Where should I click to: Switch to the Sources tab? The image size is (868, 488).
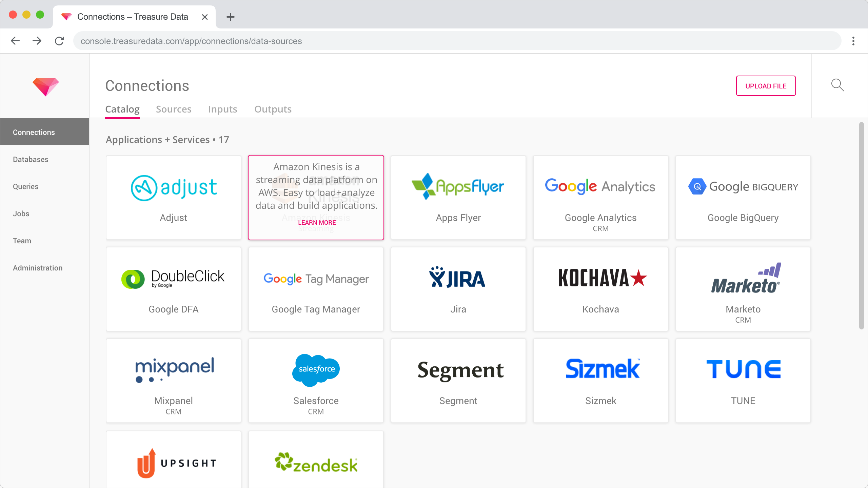pyautogui.click(x=174, y=109)
